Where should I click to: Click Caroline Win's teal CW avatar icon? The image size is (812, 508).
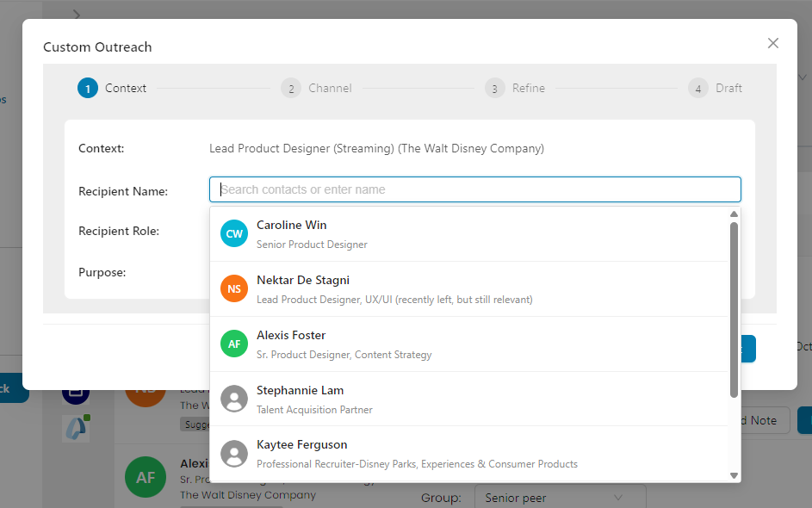[234, 233]
